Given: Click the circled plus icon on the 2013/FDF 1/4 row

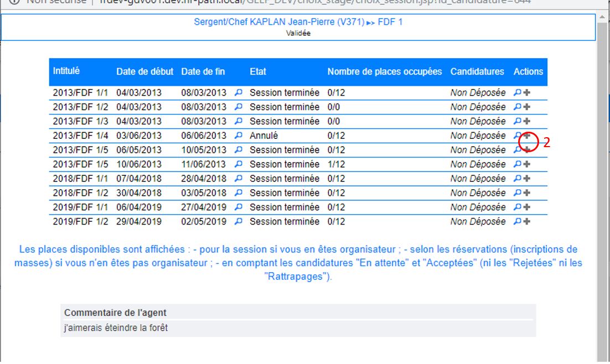Looking at the screenshot, I should 527,136.
